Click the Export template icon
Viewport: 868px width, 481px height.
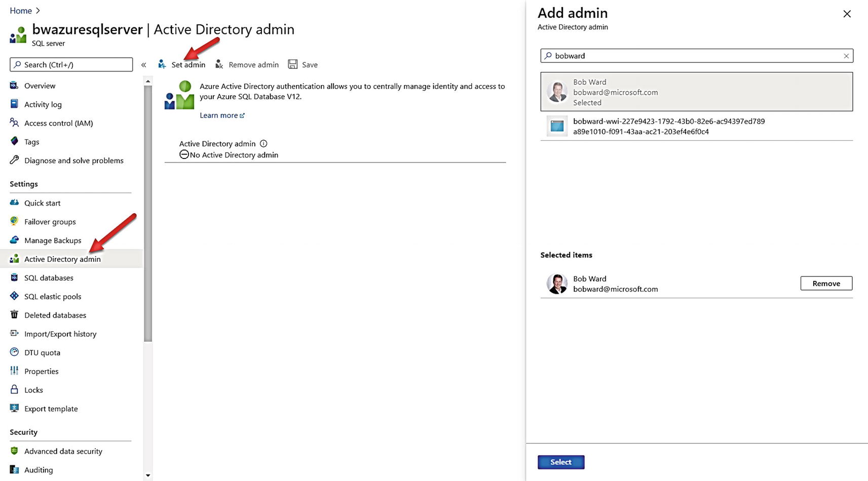[x=14, y=409]
